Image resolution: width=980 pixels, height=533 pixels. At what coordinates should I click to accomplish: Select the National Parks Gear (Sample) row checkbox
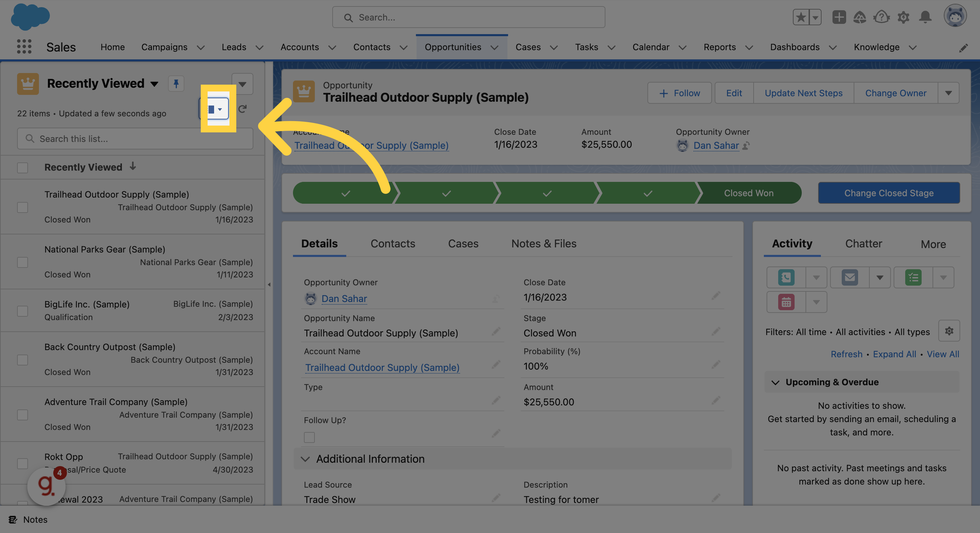pyautogui.click(x=23, y=262)
